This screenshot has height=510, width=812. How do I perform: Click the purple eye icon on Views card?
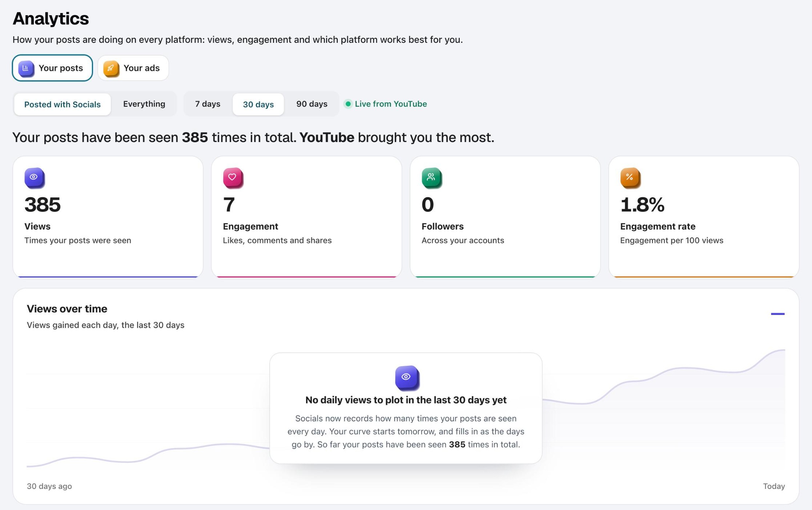[34, 178]
